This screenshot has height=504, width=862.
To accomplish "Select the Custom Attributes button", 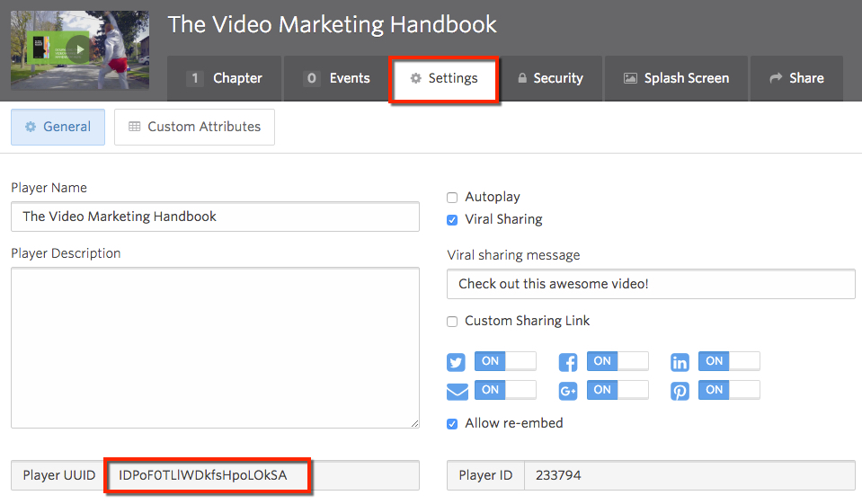I will pos(194,127).
